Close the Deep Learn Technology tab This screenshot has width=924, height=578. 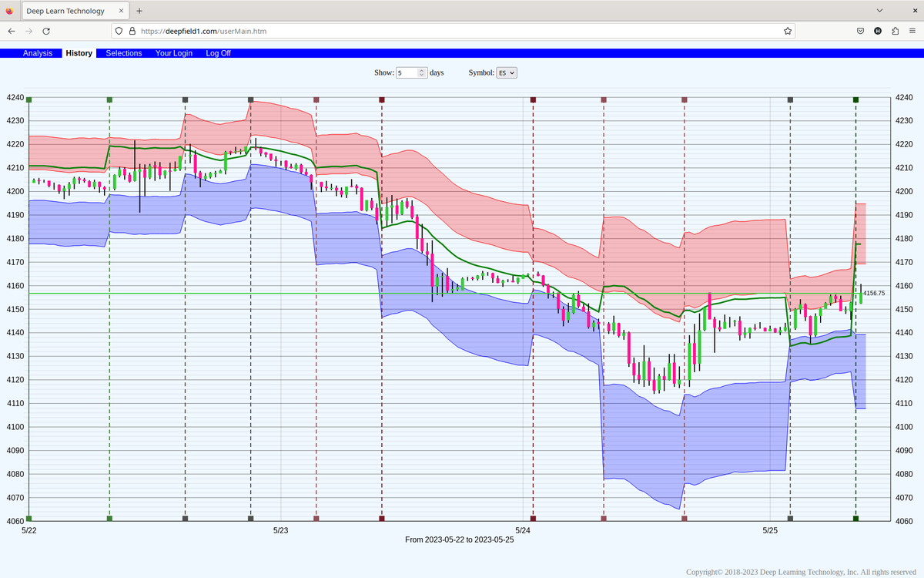(120, 11)
